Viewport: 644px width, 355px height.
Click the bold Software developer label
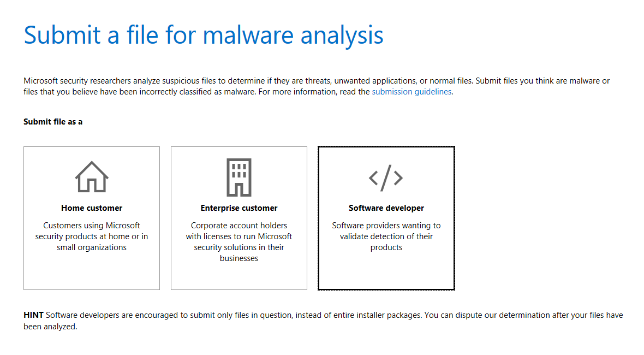pyautogui.click(x=386, y=208)
